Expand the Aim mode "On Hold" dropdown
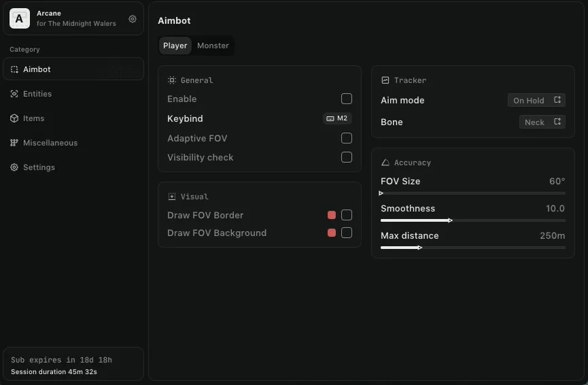The height and width of the screenshot is (385, 588). [x=536, y=100]
